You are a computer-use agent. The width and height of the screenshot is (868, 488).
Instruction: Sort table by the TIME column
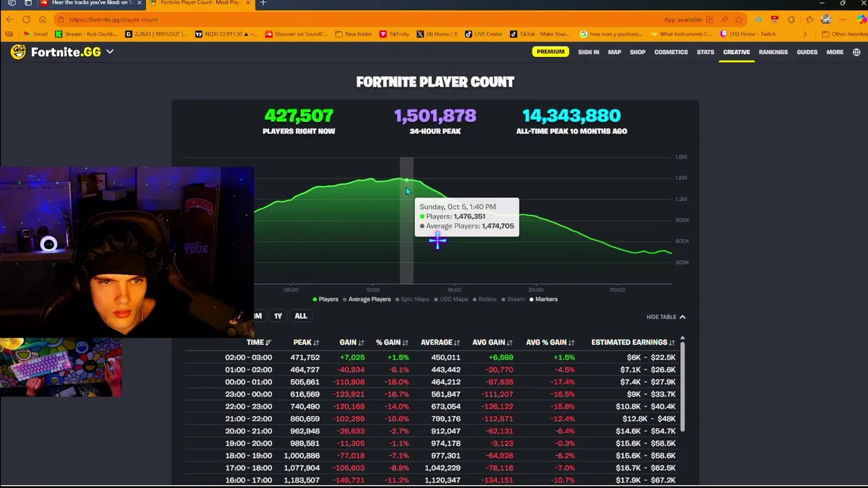click(x=258, y=342)
